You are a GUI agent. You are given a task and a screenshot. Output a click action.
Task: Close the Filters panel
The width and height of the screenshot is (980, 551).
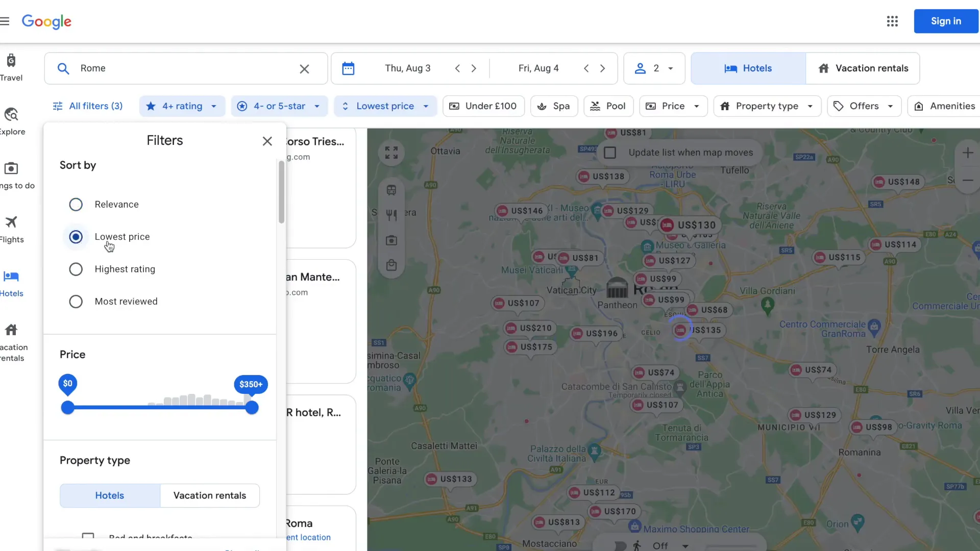(267, 141)
